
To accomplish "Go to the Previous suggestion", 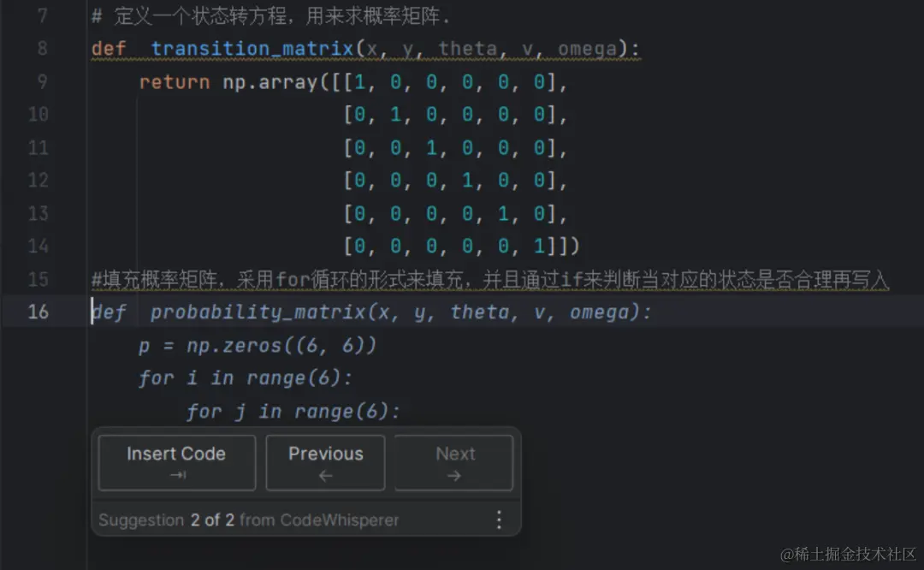I will [x=325, y=463].
